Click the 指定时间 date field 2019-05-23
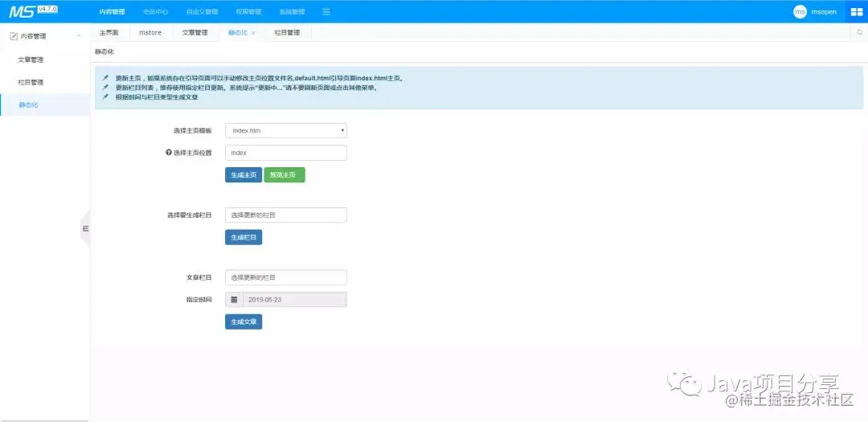Viewport: 868px width, 422px height. 295,300
